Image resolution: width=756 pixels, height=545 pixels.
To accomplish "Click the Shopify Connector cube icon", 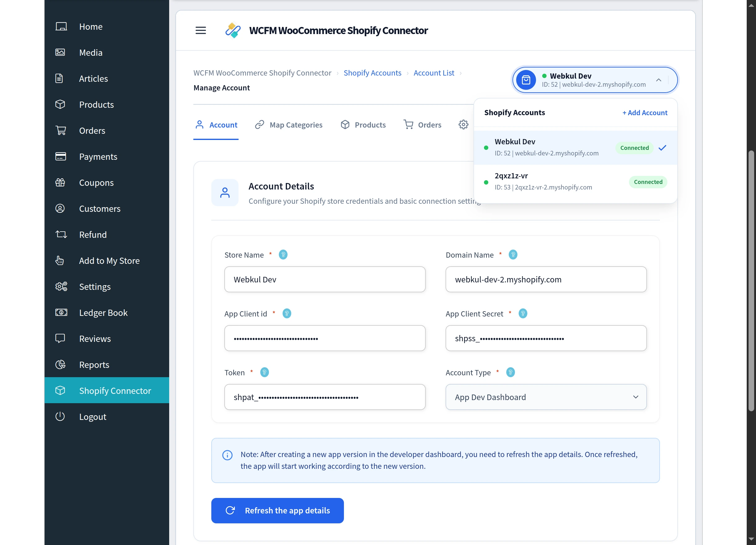I will 60,390.
